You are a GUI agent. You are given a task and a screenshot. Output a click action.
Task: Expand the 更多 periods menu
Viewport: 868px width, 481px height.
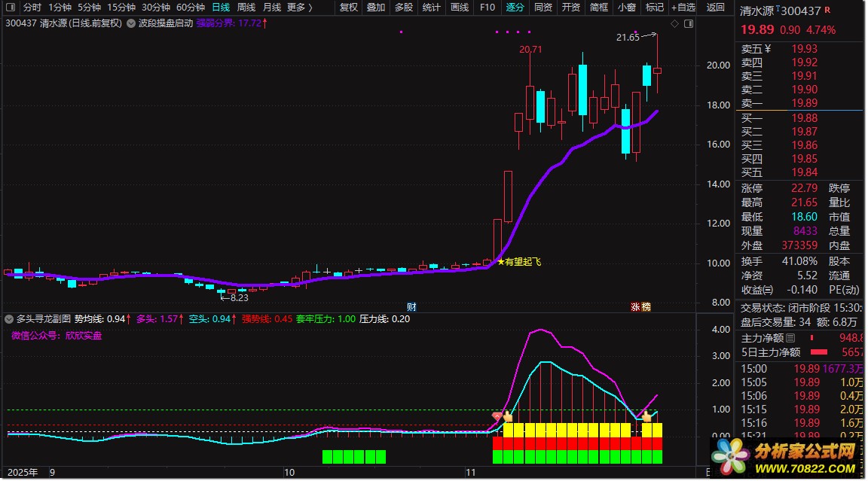[299, 8]
